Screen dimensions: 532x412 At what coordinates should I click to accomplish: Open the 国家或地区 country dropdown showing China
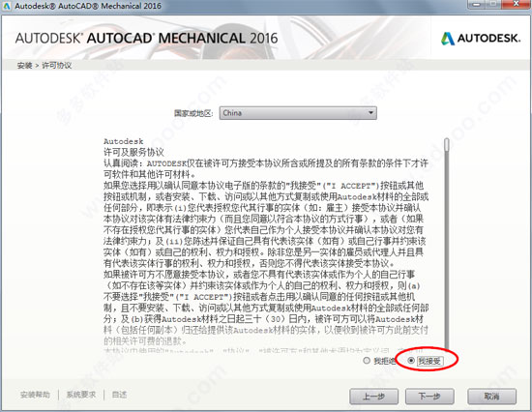coord(298,113)
